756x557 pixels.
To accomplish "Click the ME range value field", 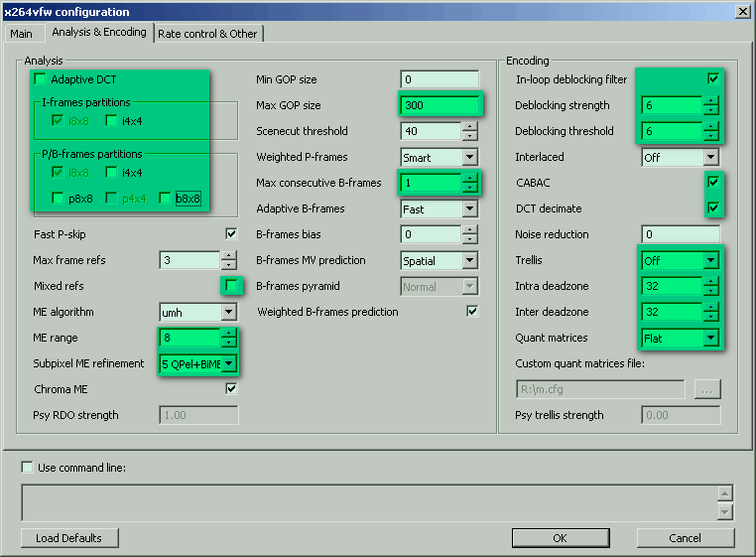I will click(189, 338).
